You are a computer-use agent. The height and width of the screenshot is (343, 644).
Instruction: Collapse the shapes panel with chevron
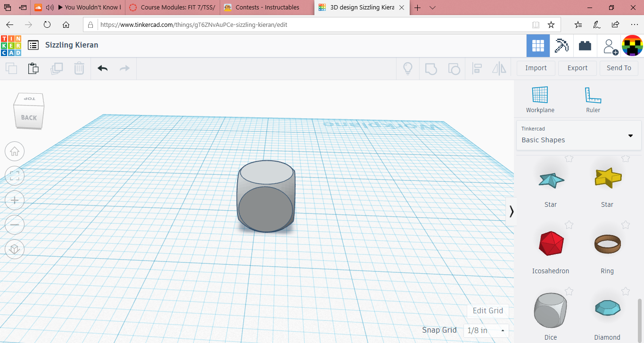point(512,211)
